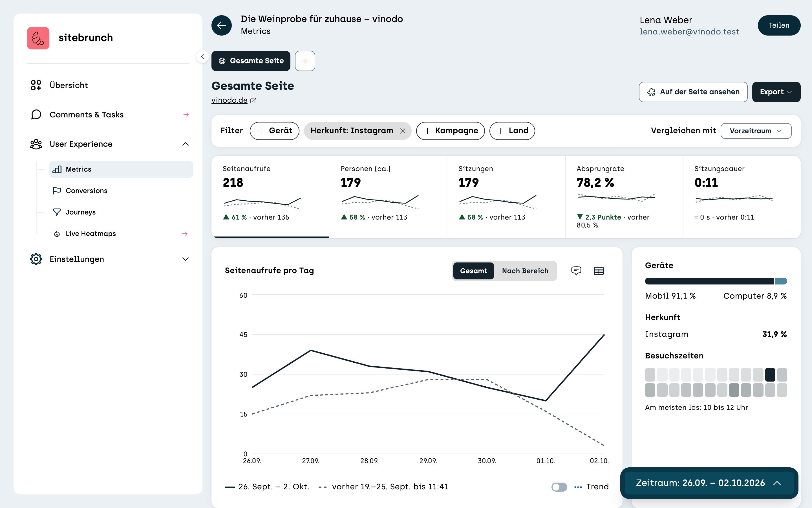Follow the arrow next to Comments & Tasks

pos(186,115)
